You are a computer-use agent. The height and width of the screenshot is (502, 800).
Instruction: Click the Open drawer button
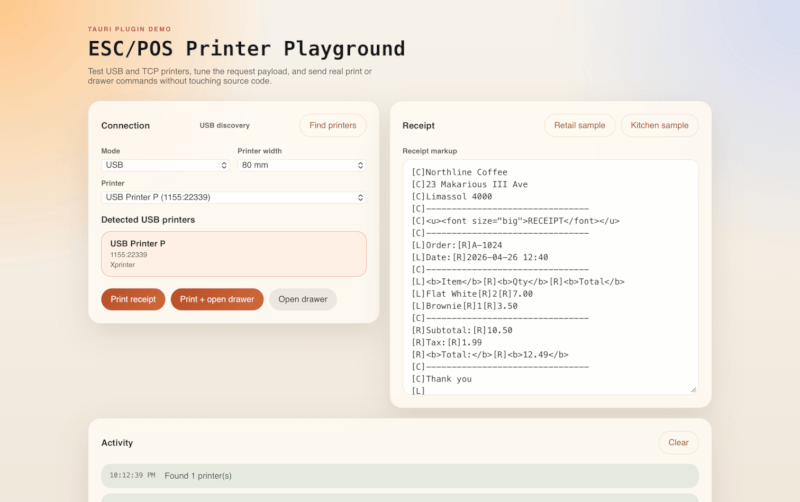[x=303, y=299]
